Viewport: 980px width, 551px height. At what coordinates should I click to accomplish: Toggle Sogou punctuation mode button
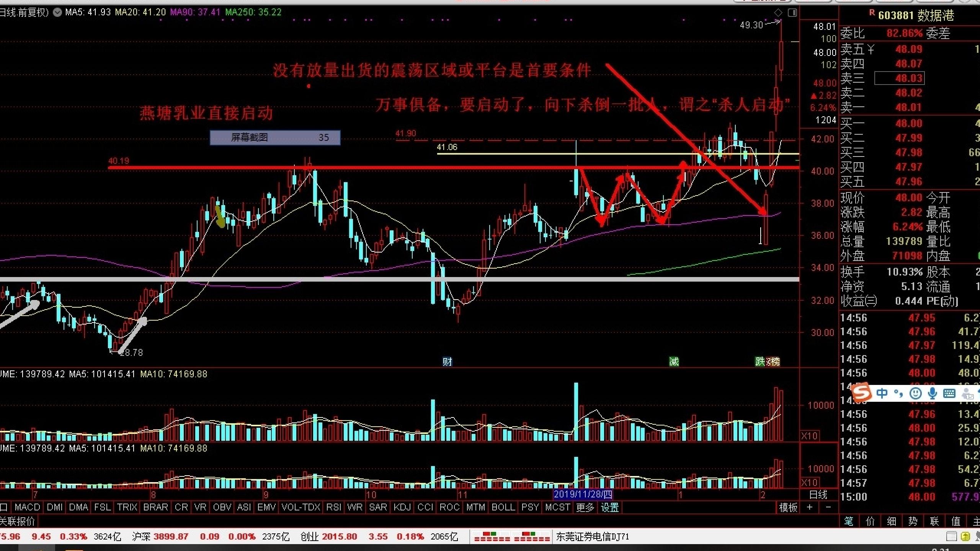coord(898,393)
